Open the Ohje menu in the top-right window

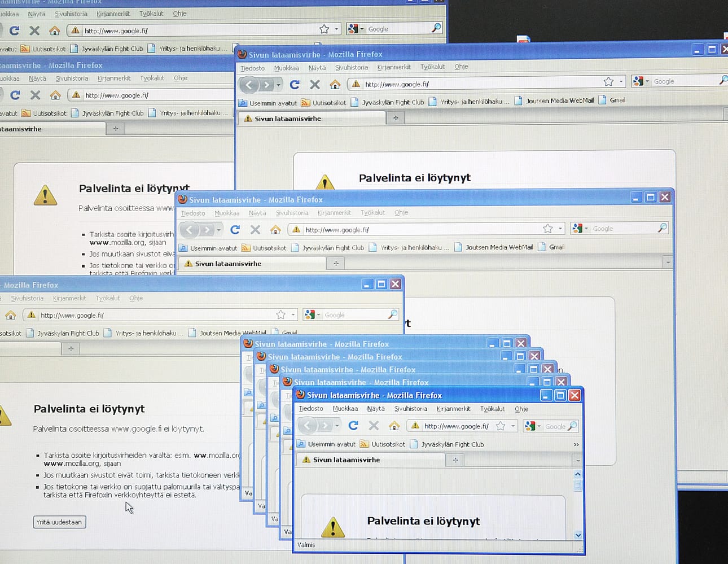pos(462,67)
